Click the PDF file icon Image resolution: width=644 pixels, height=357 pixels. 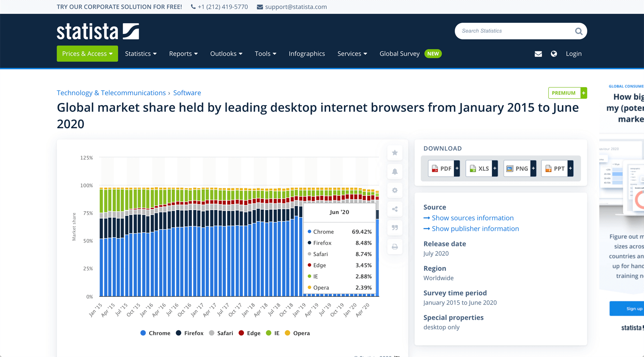pos(434,169)
